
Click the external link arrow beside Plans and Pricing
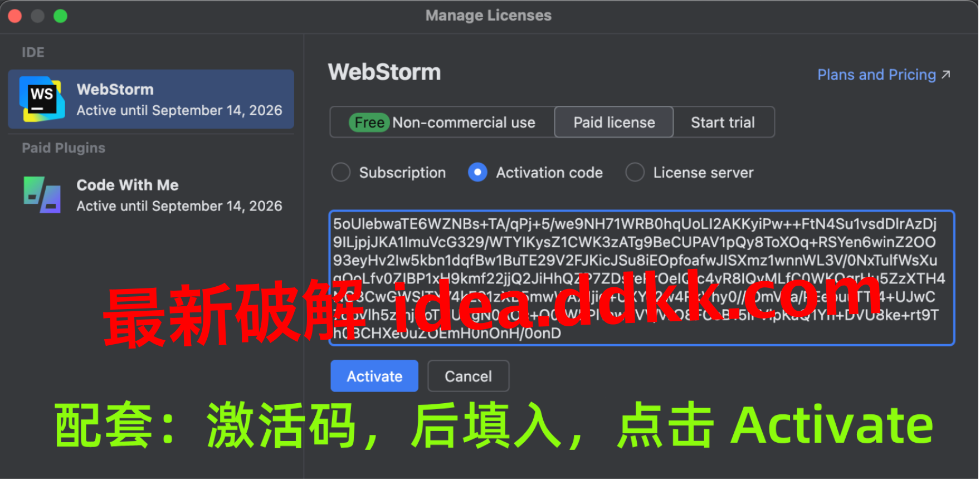point(946,75)
